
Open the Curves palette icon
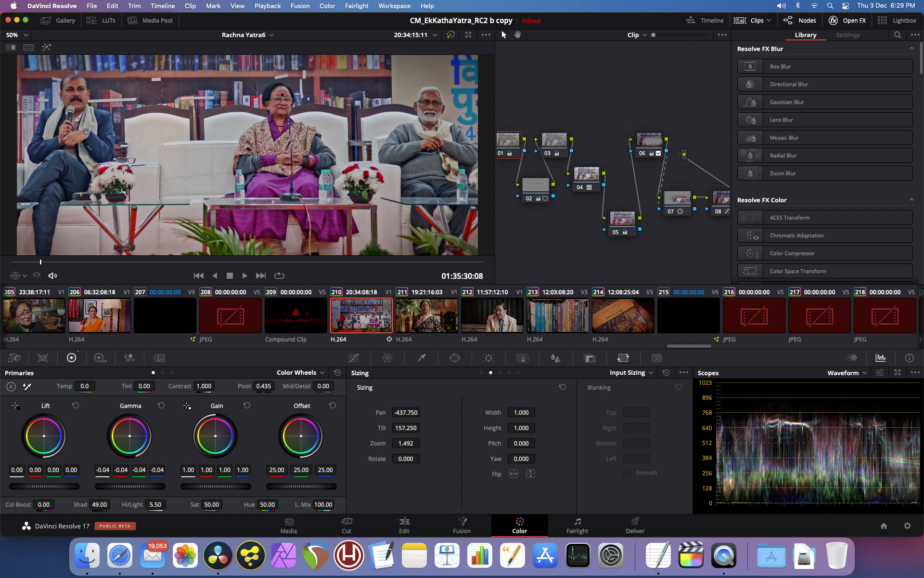pyautogui.click(x=354, y=358)
